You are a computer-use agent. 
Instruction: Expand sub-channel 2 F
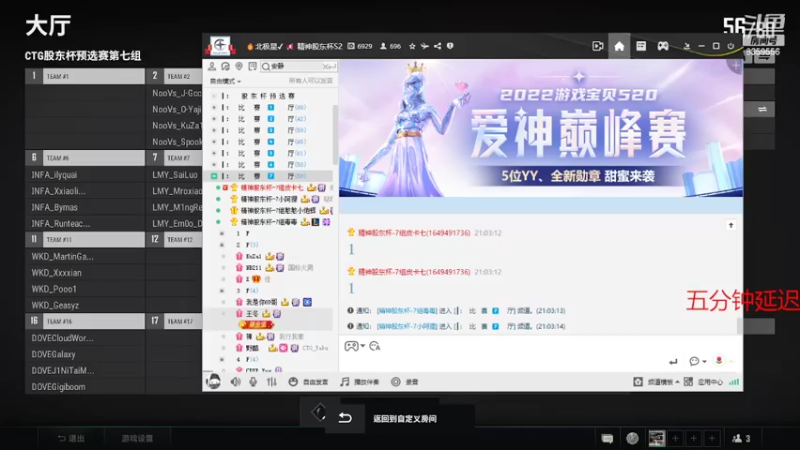[x=222, y=245]
